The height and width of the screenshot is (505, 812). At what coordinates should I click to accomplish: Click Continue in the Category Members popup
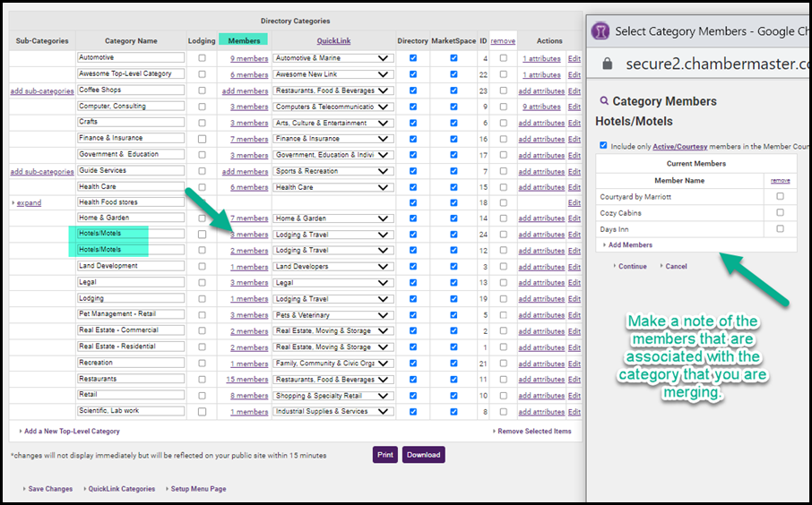click(631, 266)
